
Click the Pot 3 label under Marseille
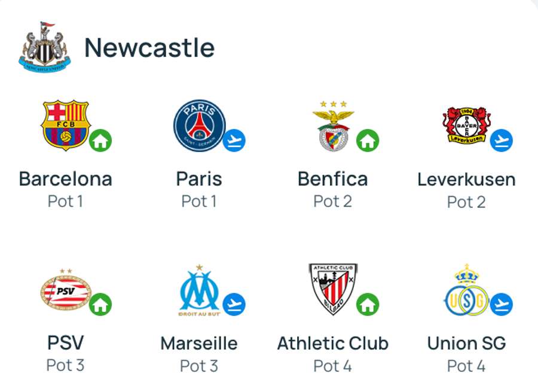pyautogui.click(x=199, y=366)
